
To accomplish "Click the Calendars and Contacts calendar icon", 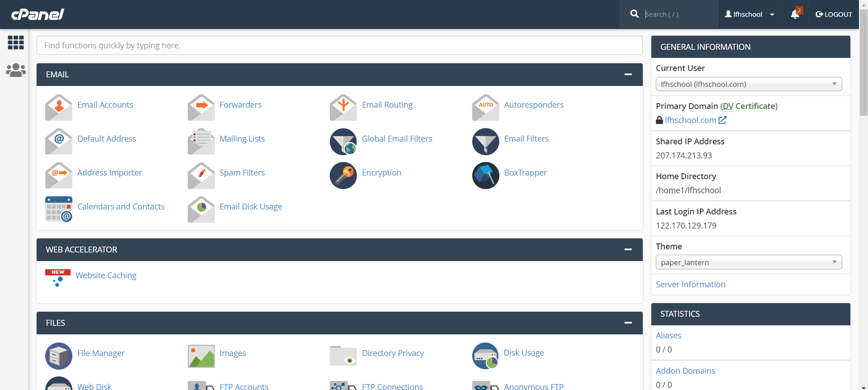I will (59, 209).
